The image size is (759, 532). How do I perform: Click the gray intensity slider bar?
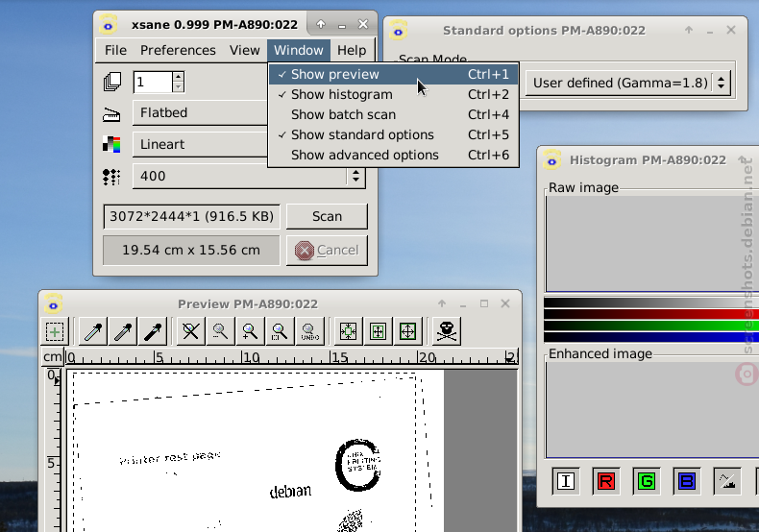coord(651,302)
